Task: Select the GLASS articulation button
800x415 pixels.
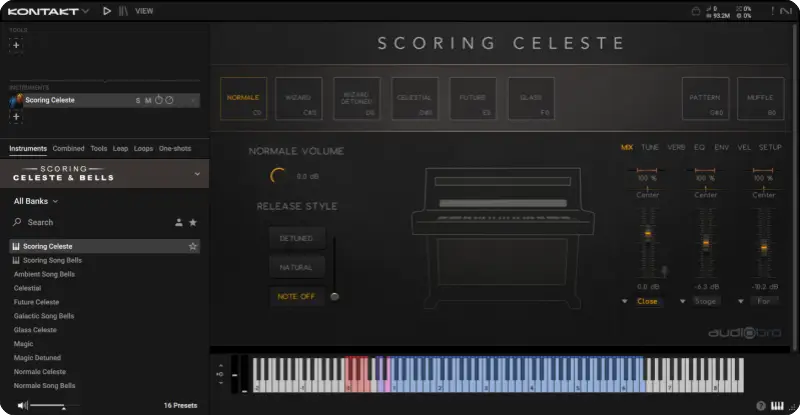Action: [531, 99]
